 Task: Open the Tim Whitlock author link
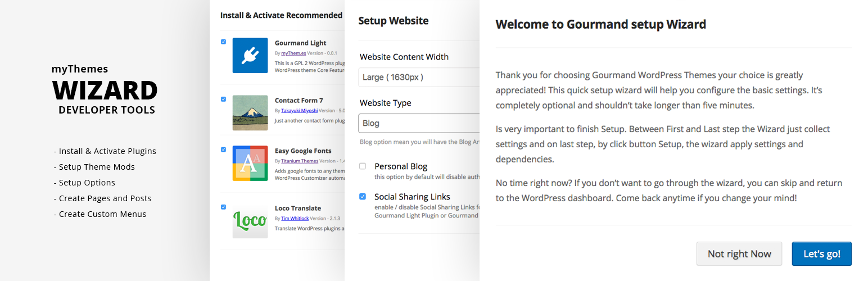(x=296, y=218)
